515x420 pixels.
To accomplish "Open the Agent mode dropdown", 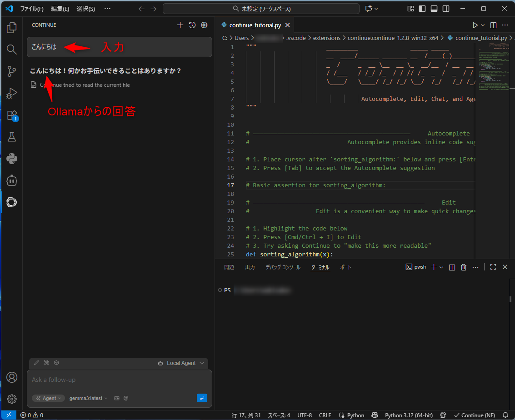I will tap(48, 398).
